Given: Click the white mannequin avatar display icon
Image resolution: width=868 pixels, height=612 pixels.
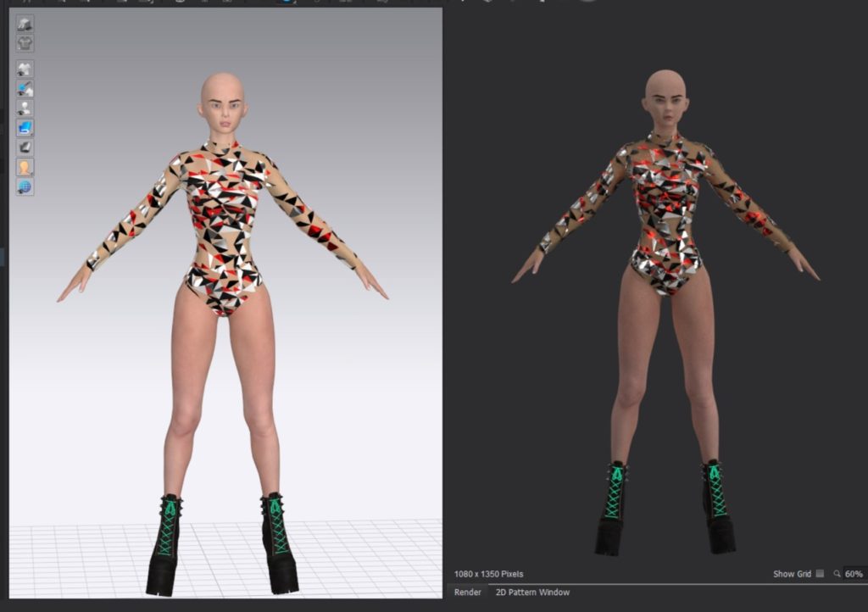Looking at the screenshot, I should coord(25,108).
